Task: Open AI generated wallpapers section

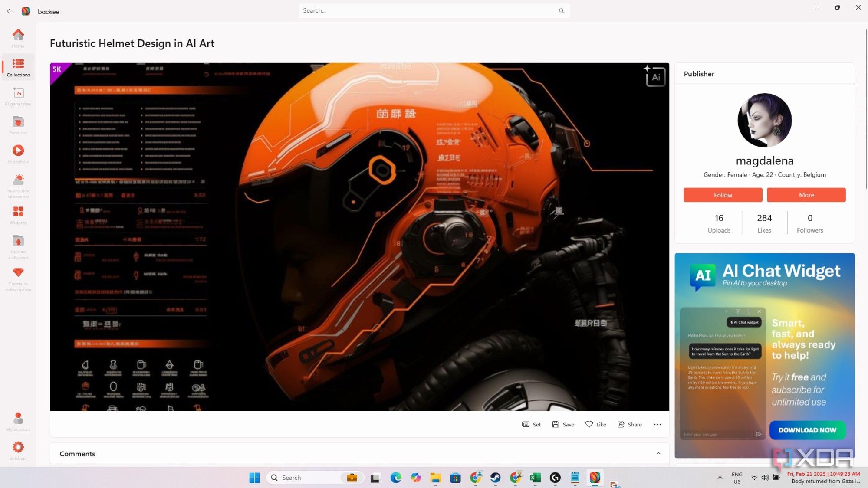Action: (x=18, y=96)
